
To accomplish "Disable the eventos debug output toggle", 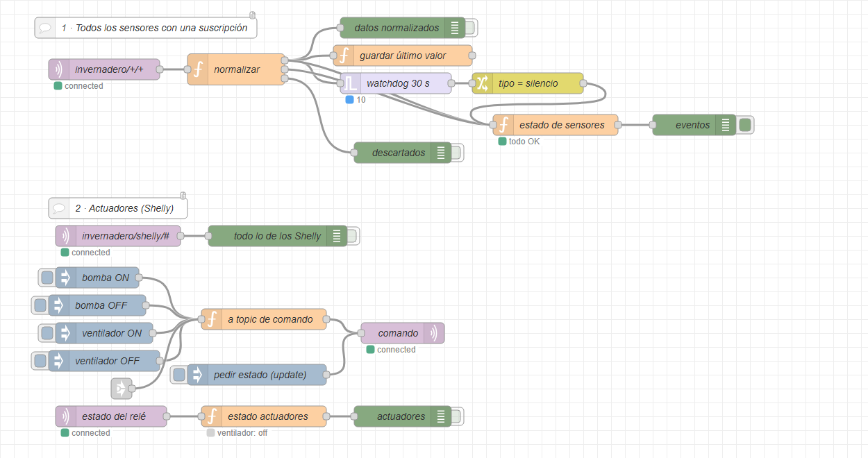I will tap(746, 125).
